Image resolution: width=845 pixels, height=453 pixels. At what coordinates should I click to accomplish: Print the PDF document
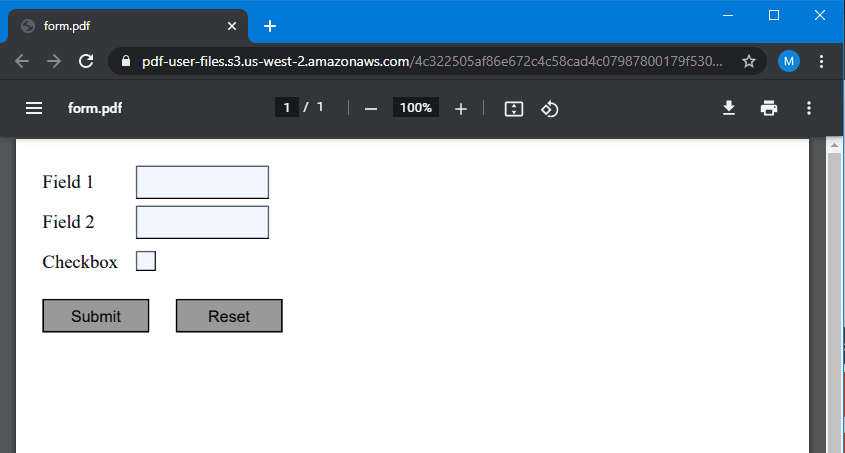click(768, 108)
